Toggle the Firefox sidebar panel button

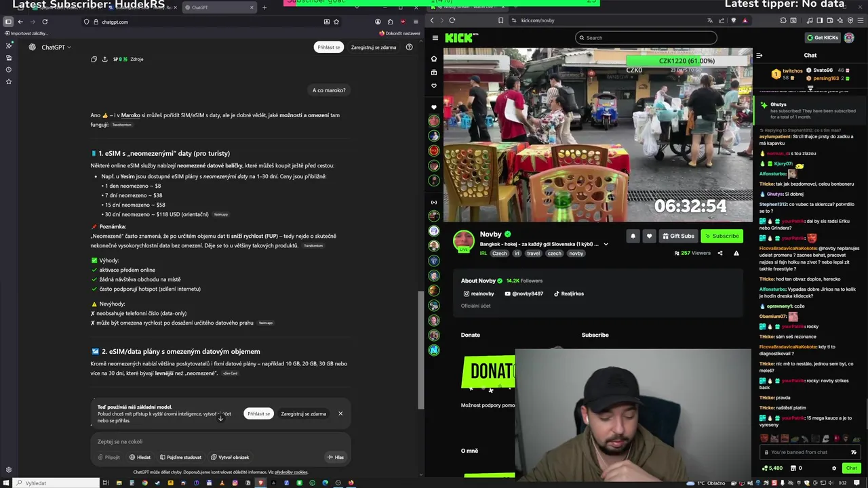coord(8,22)
